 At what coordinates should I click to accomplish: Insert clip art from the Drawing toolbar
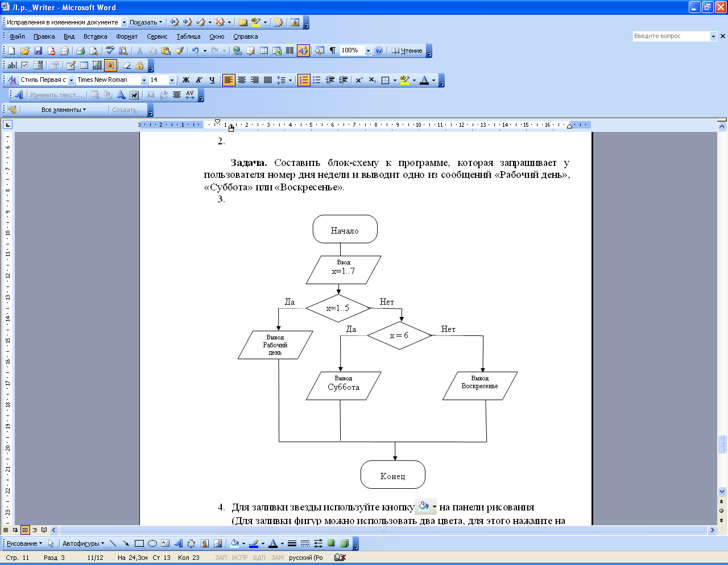tap(205, 543)
